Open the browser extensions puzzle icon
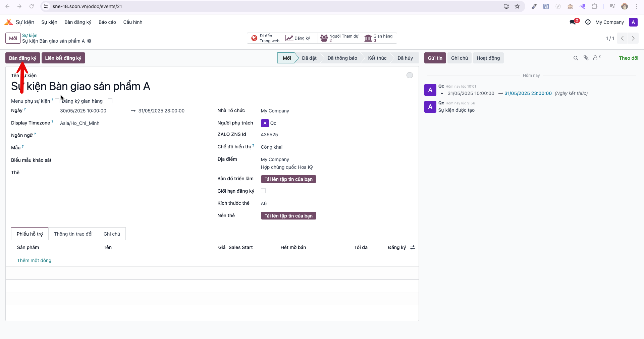644x339 pixels. pos(595,6)
